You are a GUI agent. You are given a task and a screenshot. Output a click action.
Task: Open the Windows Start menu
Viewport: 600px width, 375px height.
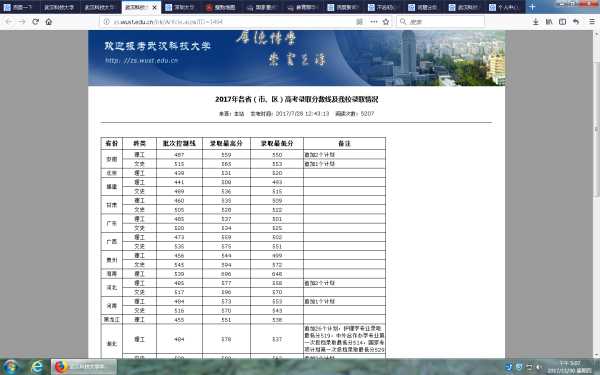point(10,367)
